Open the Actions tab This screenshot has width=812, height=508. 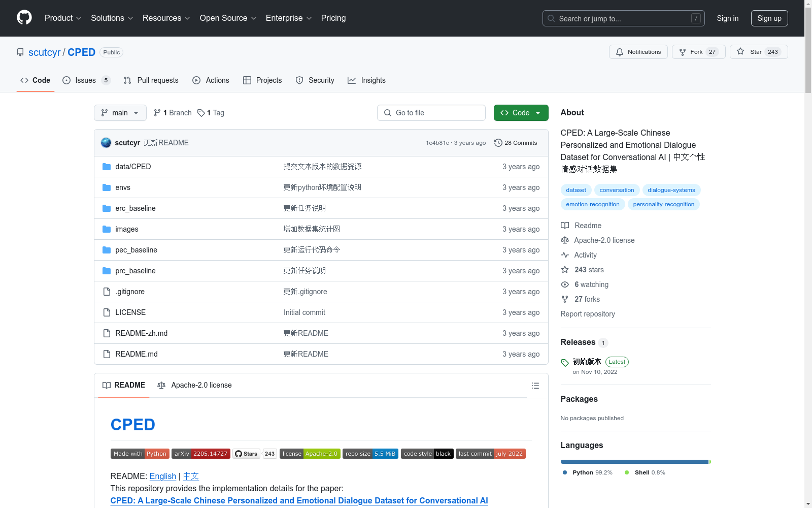211,80
